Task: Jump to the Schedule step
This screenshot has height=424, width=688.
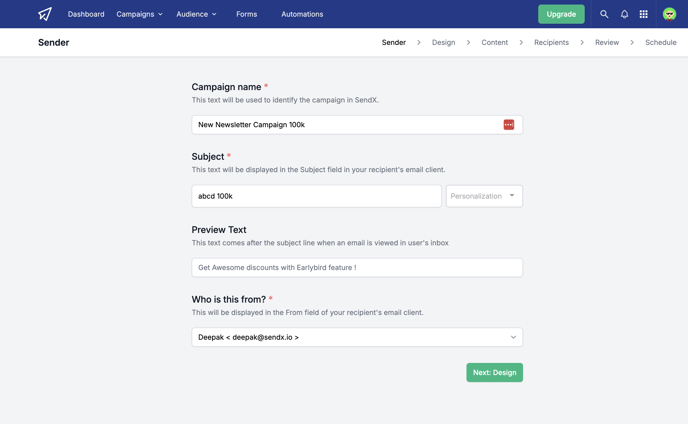Action: 660,42
